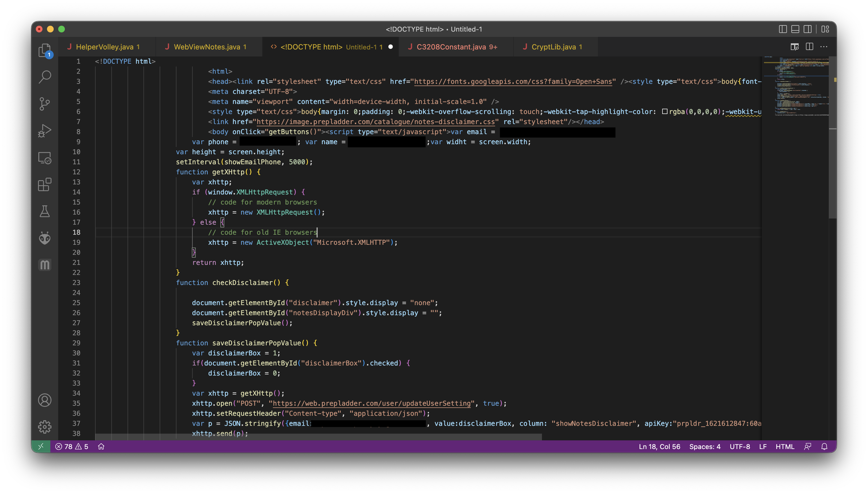868x494 pixels.
Task: Close the unsaved Untitled-1 tab dot
Action: point(390,47)
